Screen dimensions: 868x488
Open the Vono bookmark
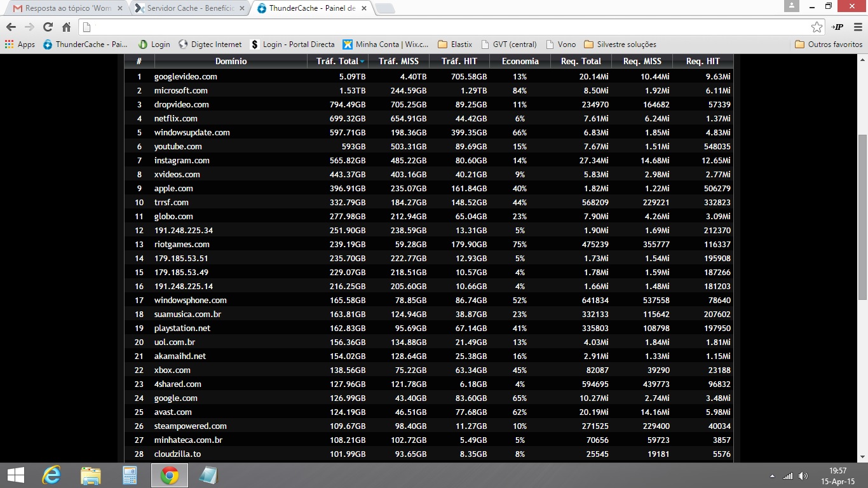(x=560, y=44)
